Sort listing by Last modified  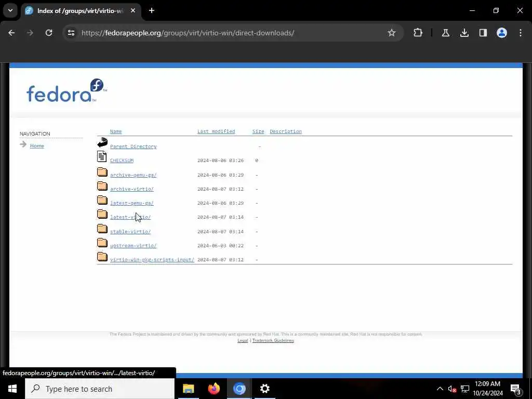pyautogui.click(x=216, y=131)
